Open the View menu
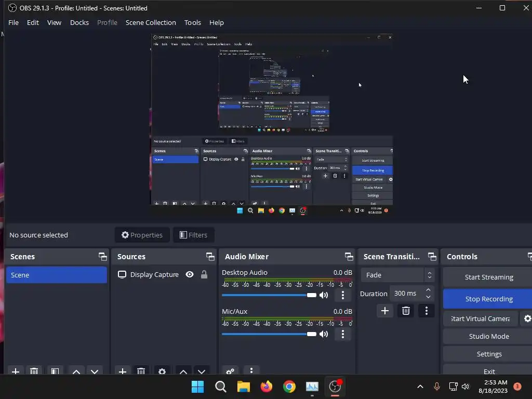The width and height of the screenshot is (532, 399). point(54,22)
